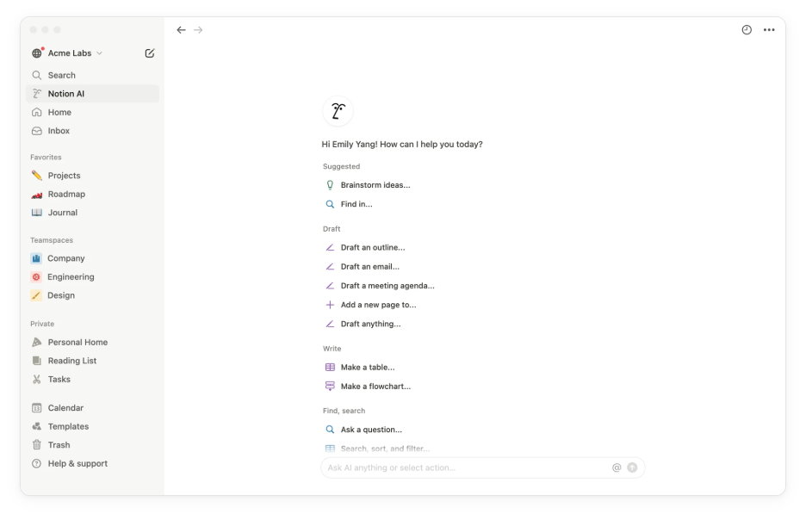Click the Help question mark icon

pyautogui.click(x=37, y=464)
